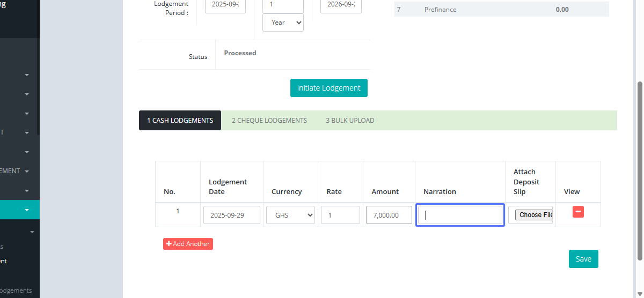Focus the Narration text field
Viewport: 644px width, 298px height.
point(460,215)
